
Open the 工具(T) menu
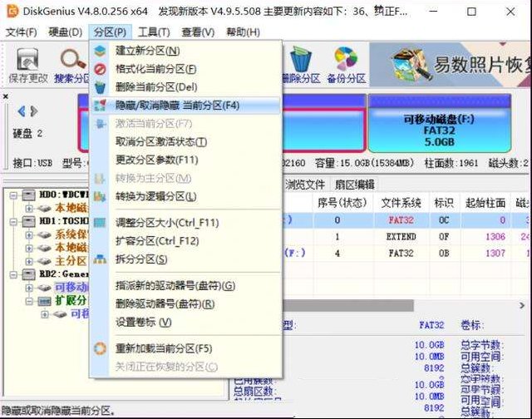[x=154, y=32]
